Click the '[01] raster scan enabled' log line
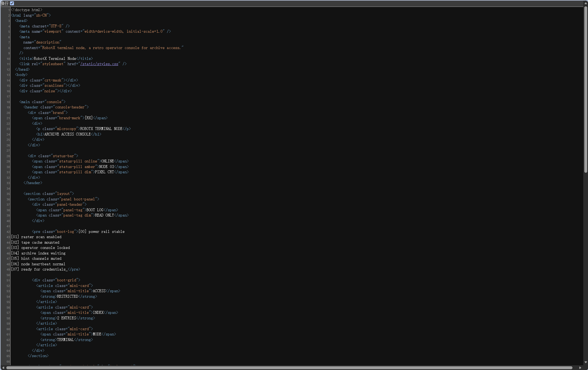The width and height of the screenshot is (588, 370). coord(36,237)
